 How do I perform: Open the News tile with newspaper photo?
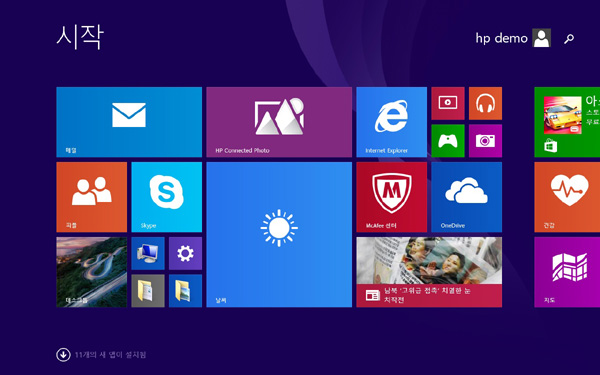coord(429,272)
